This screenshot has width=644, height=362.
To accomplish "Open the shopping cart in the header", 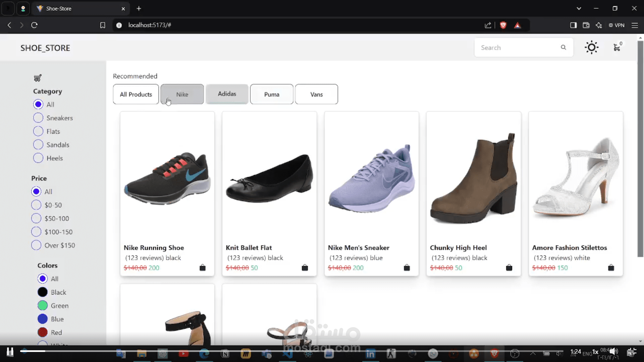I will [x=617, y=47].
